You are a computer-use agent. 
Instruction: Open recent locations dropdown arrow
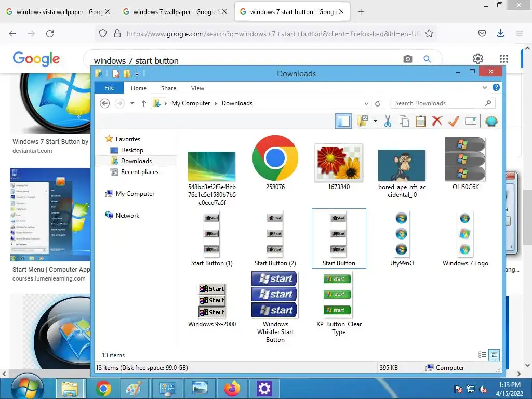pos(132,103)
